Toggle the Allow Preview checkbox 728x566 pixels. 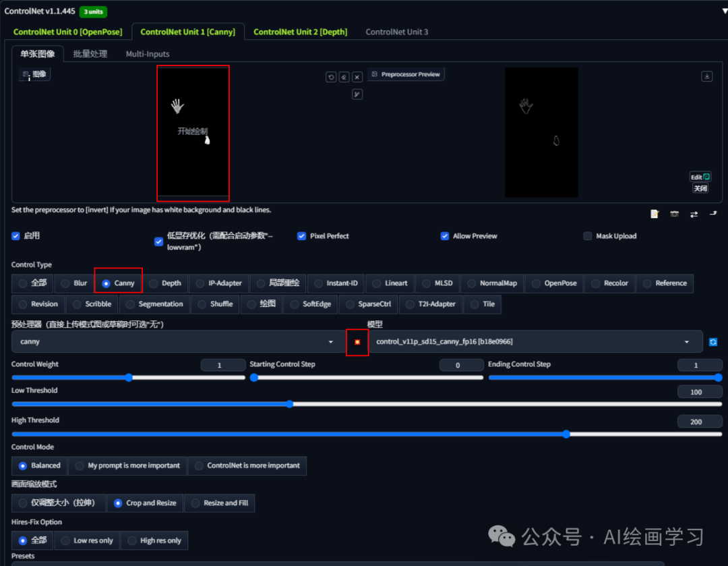(445, 236)
